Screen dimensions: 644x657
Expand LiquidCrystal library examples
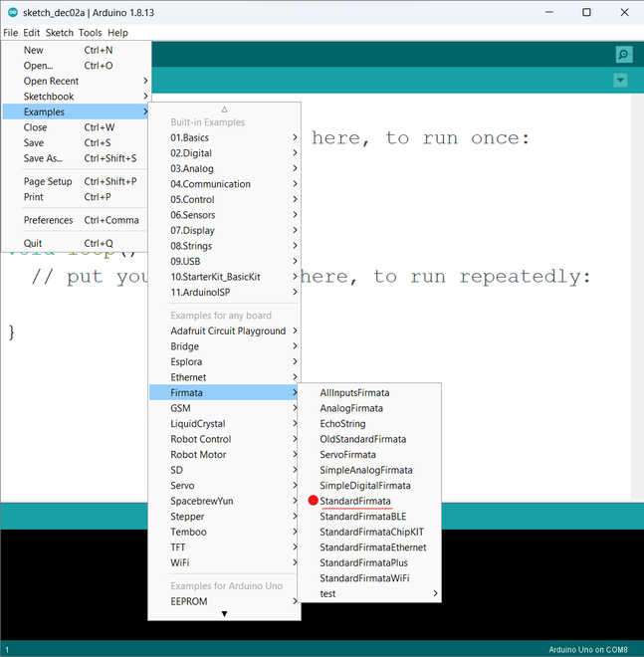tap(224, 424)
